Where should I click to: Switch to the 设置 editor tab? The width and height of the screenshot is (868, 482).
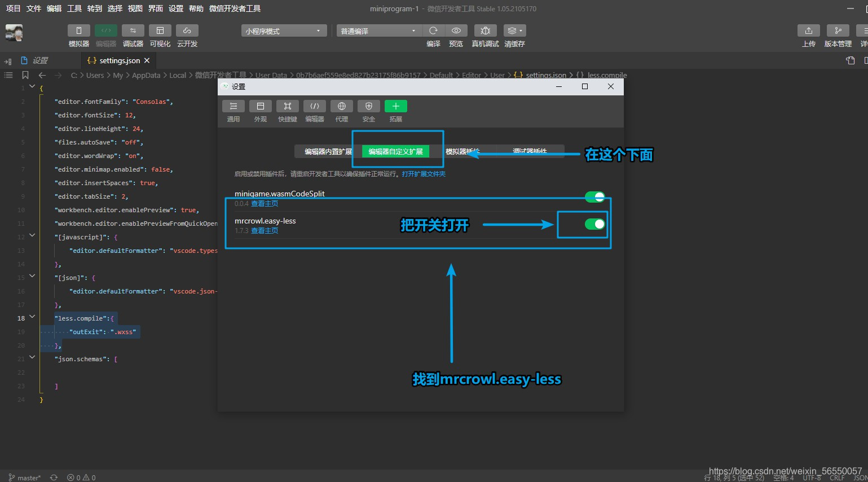click(39, 60)
